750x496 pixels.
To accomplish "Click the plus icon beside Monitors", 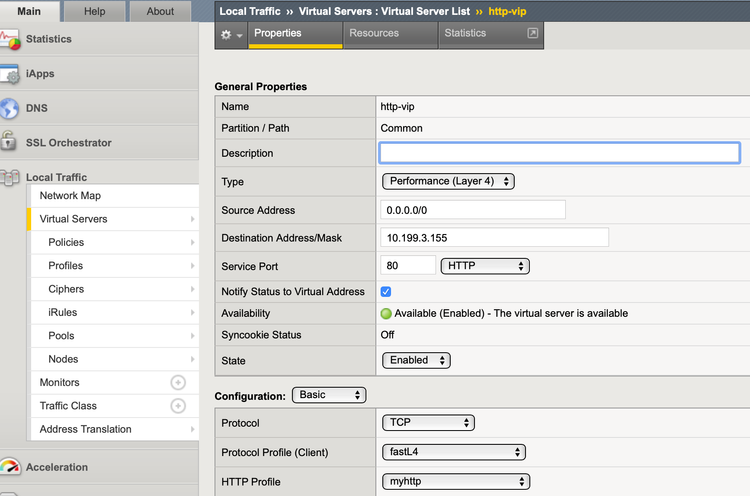I will click(178, 383).
